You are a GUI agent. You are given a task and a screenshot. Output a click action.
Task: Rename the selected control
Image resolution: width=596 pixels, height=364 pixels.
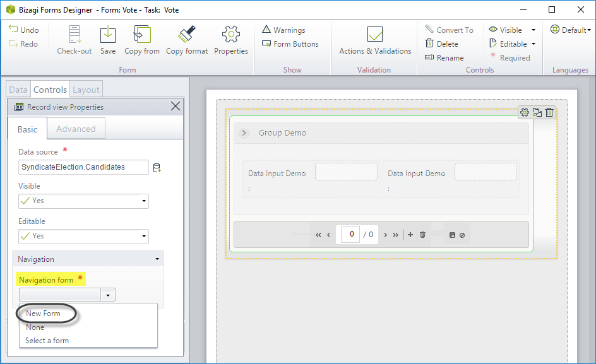pos(444,58)
